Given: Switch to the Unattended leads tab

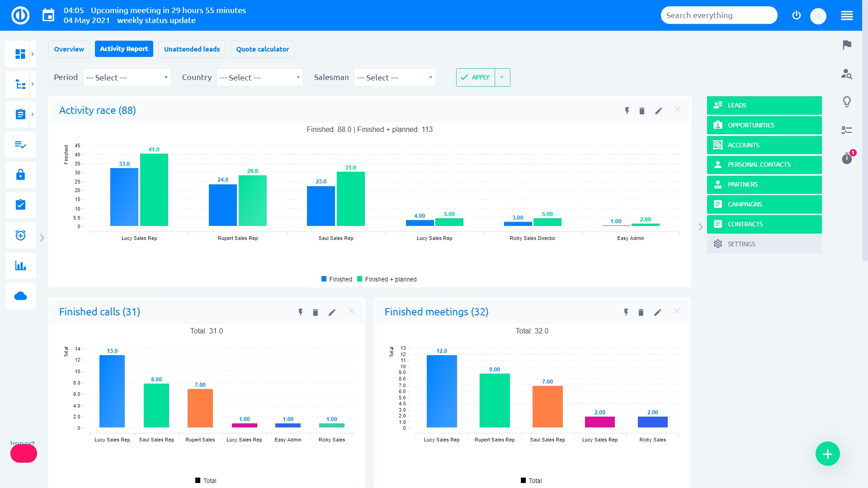Looking at the screenshot, I should click(x=192, y=49).
